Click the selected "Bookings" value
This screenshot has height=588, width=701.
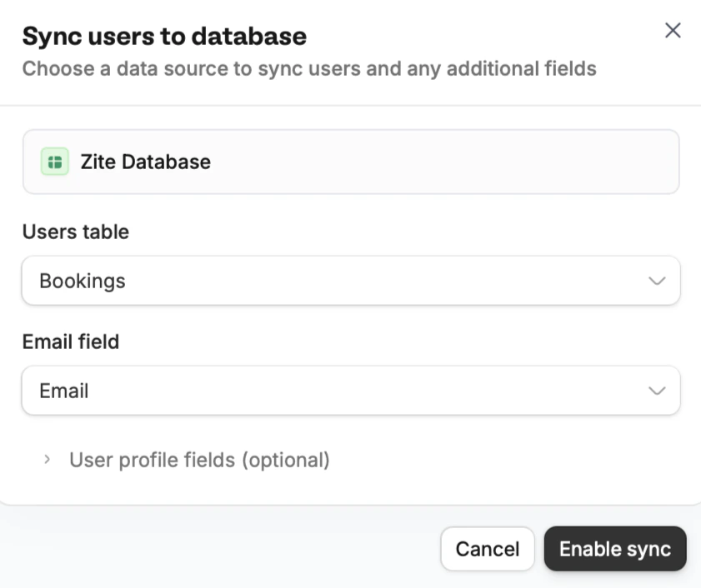coord(83,281)
